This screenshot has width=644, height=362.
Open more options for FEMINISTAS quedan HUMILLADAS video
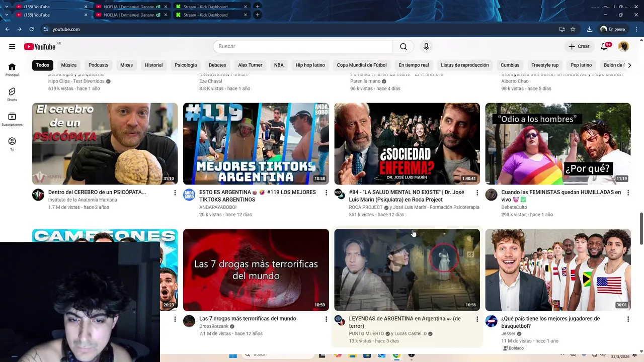coord(628,193)
